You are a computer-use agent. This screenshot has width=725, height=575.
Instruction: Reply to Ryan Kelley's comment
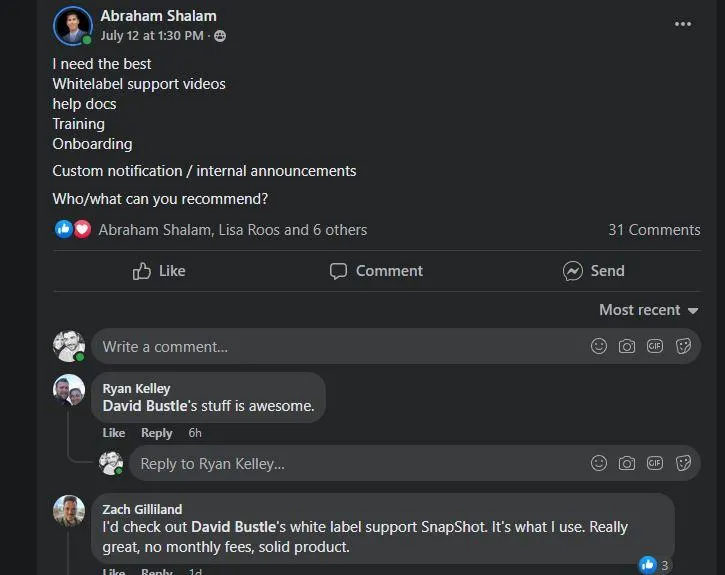point(157,433)
